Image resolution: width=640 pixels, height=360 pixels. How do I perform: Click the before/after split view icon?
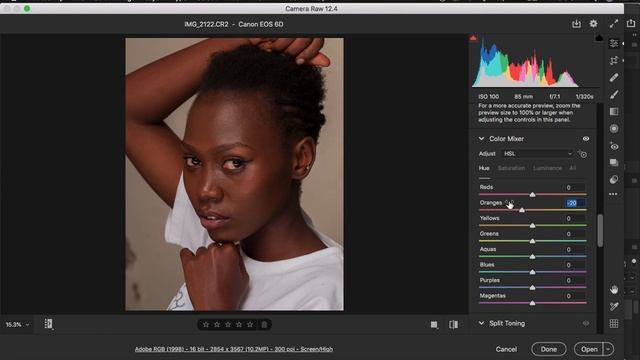click(x=453, y=324)
